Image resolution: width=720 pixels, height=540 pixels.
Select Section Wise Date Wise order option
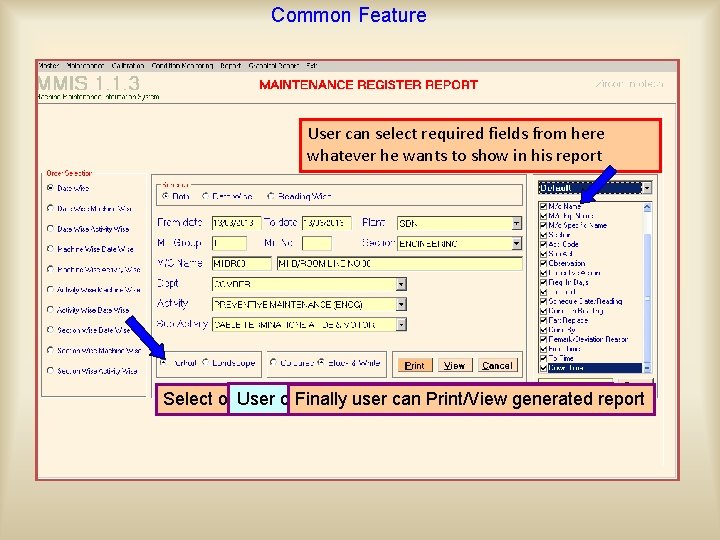(51, 330)
